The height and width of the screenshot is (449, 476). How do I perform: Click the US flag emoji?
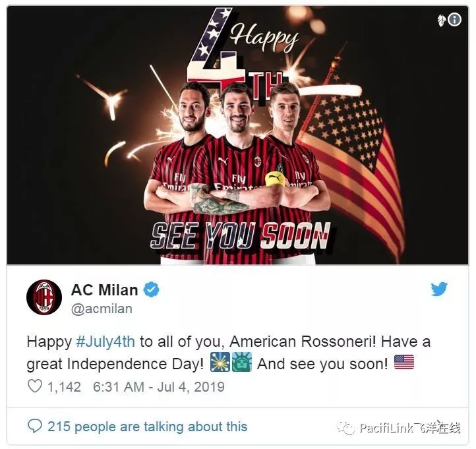click(x=403, y=362)
